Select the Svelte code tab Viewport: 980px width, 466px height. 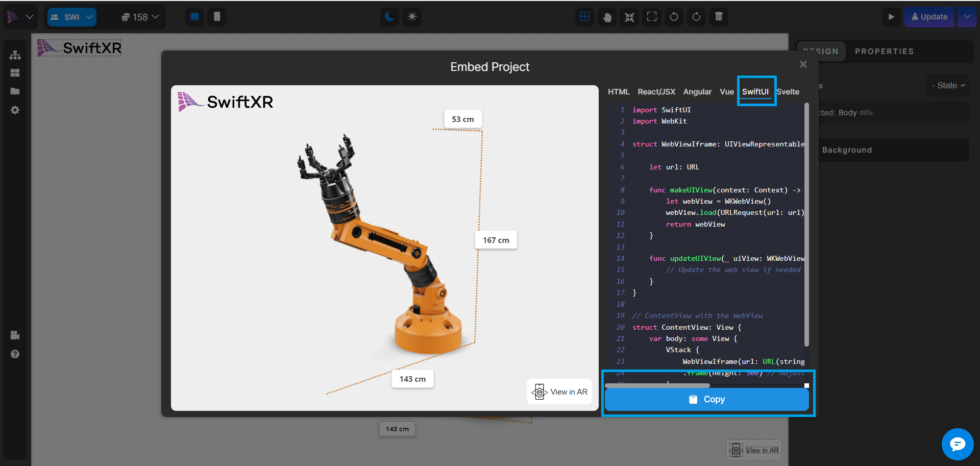point(789,92)
